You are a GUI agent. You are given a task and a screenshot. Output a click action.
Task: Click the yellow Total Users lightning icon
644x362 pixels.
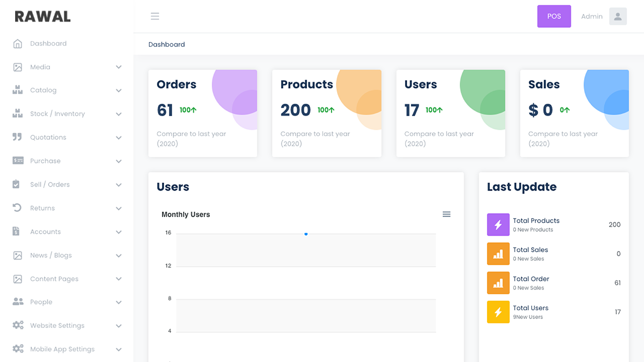498,312
